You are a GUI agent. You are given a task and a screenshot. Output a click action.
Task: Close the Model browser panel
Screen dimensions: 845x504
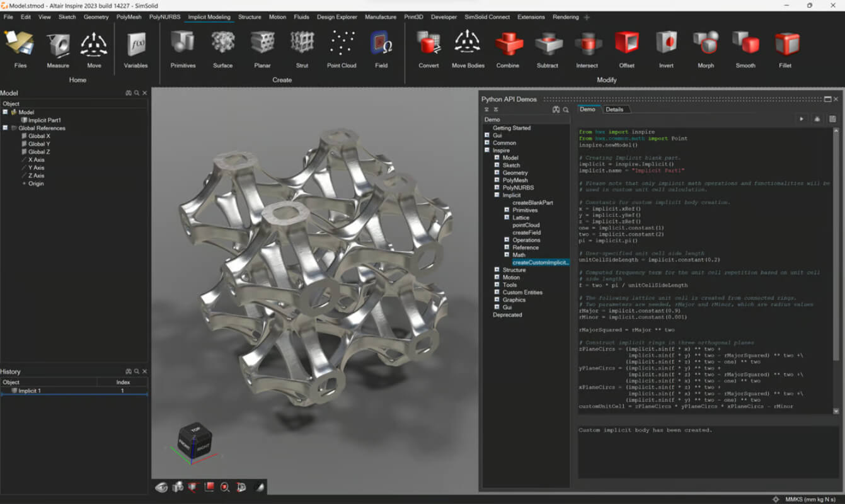pyautogui.click(x=144, y=93)
